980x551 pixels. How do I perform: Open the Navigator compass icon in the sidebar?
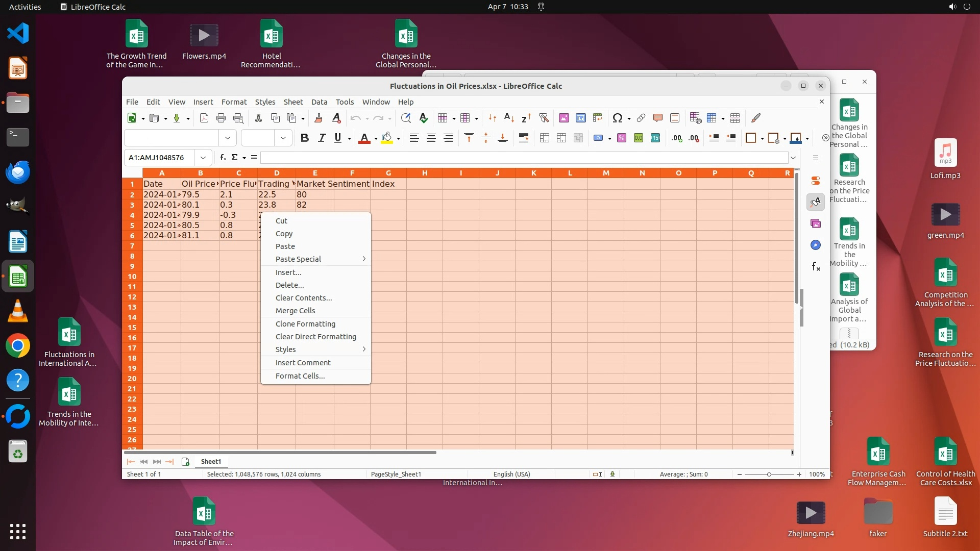816,245
